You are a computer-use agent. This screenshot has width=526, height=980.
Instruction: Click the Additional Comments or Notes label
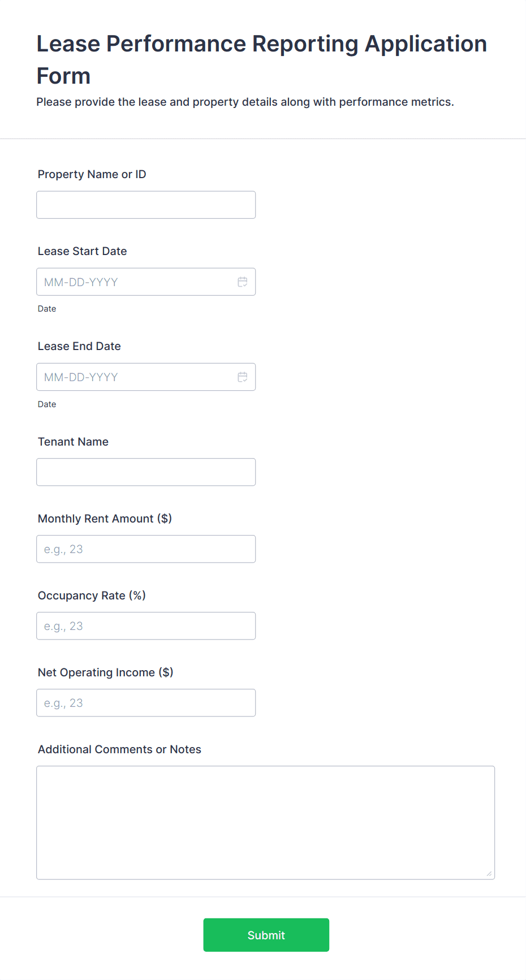[x=119, y=749]
